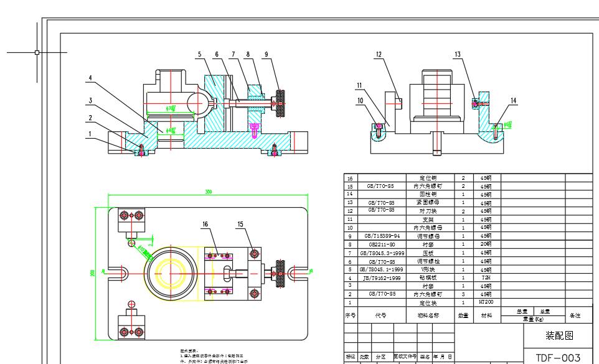599x364 pixels.
Task: Select the part name "调节螺母"
Action: click(428, 236)
